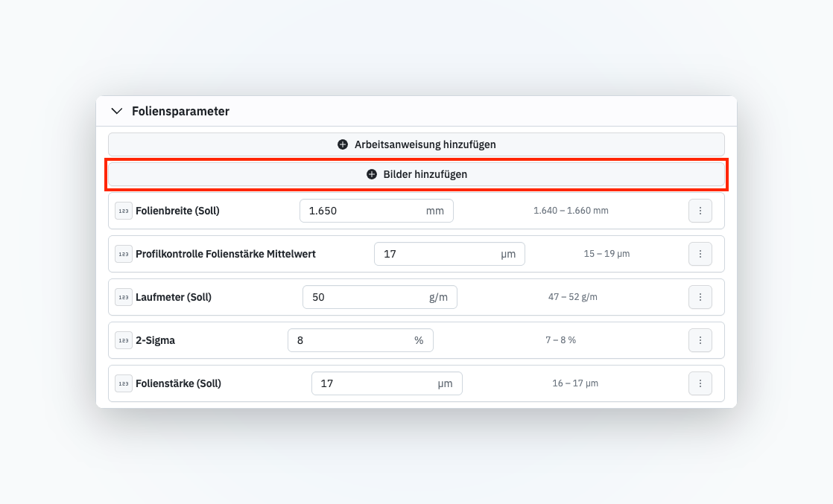The width and height of the screenshot is (833, 504).
Task: Focus the 2-Sigma percent value field
Action: pos(361,340)
